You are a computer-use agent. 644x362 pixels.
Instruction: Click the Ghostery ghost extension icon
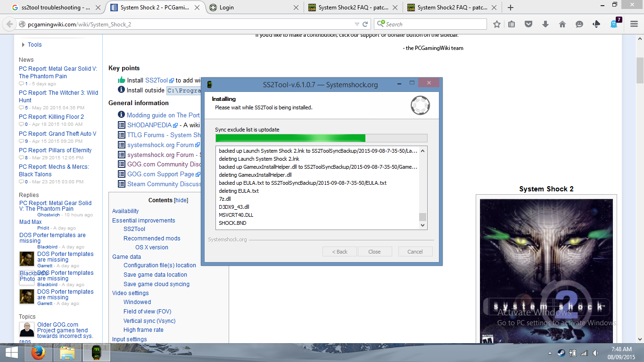coord(614,24)
